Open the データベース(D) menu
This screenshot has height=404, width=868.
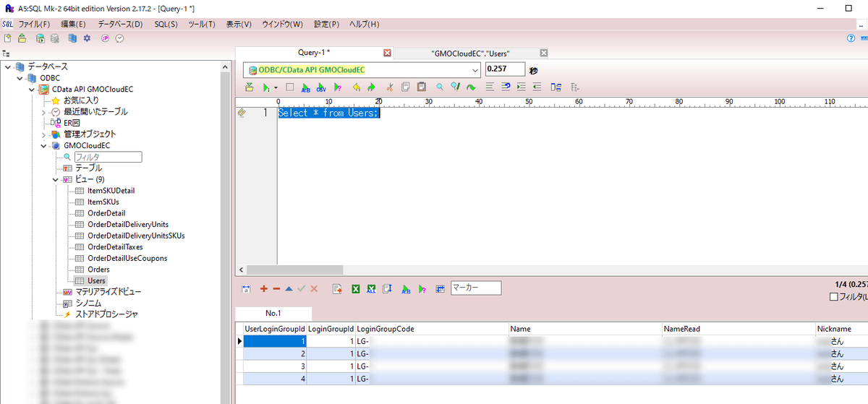click(x=120, y=24)
